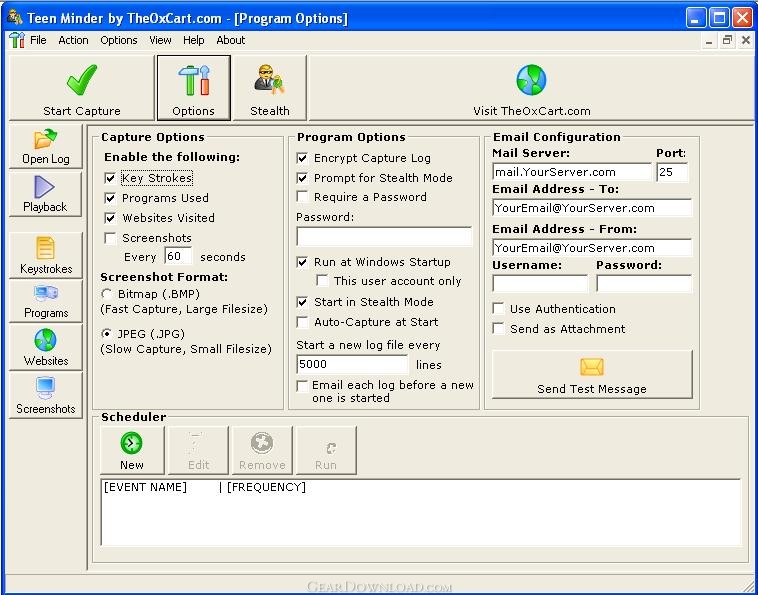Screen dimensions: 758x595
Task: Uncheck Websites Visited
Action: (x=110, y=218)
